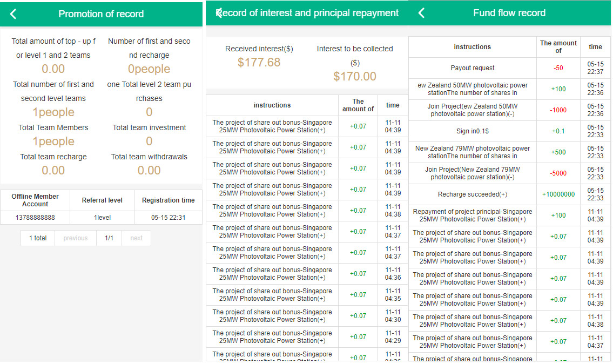
Task: Tap the Interest to be collected $170.00 value
Action: (x=355, y=77)
